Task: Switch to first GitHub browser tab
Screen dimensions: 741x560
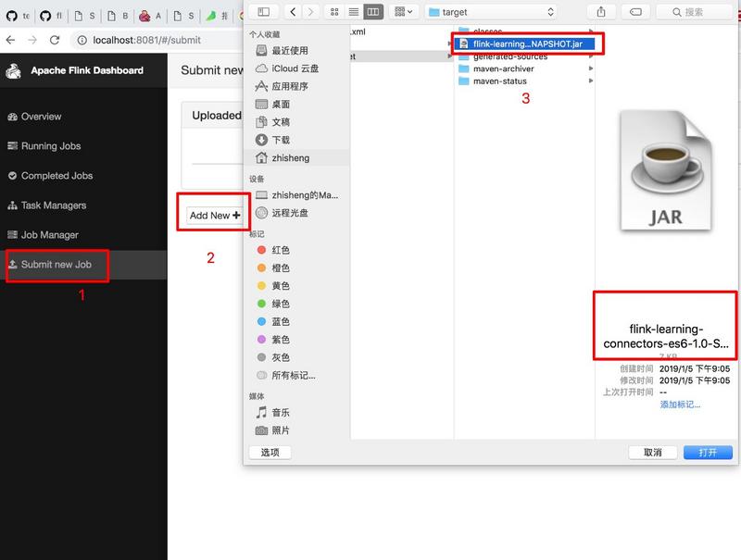Action: pyautogui.click(x=18, y=16)
